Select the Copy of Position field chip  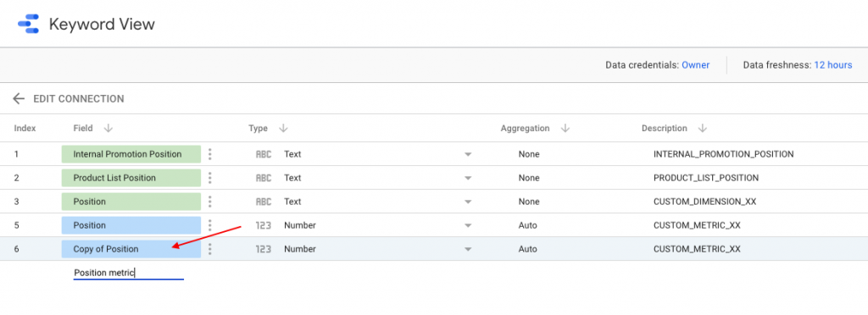[x=131, y=249]
